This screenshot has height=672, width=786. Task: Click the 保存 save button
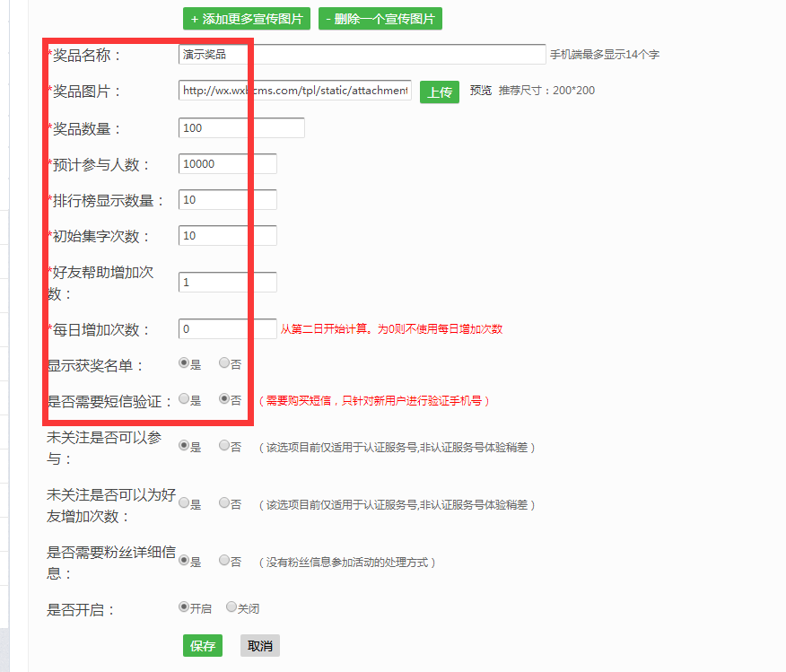(x=202, y=645)
